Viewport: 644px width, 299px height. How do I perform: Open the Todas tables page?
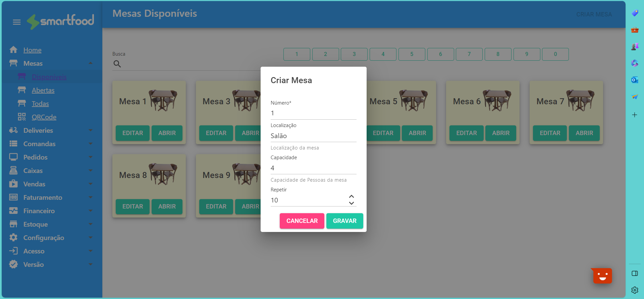40,104
